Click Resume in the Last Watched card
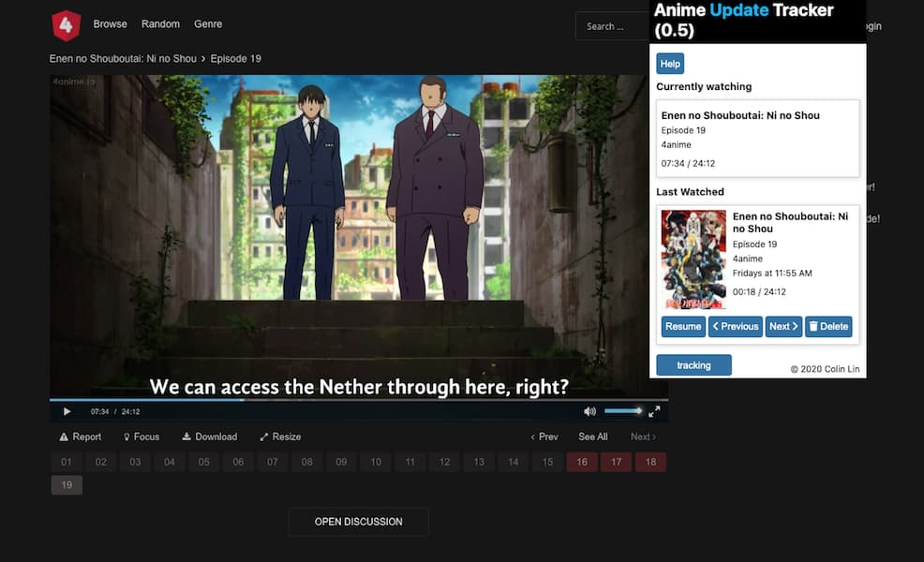The height and width of the screenshot is (562, 924). [x=683, y=326]
